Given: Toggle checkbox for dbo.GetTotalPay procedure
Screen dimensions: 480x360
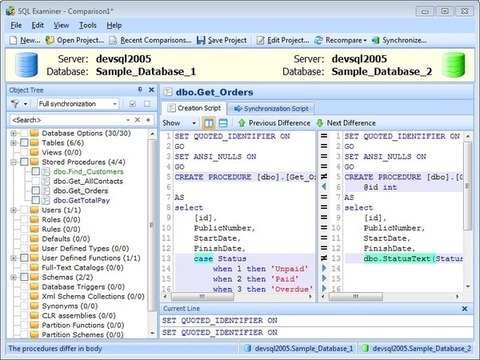Looking at the screenshot, I should point(36,200).
